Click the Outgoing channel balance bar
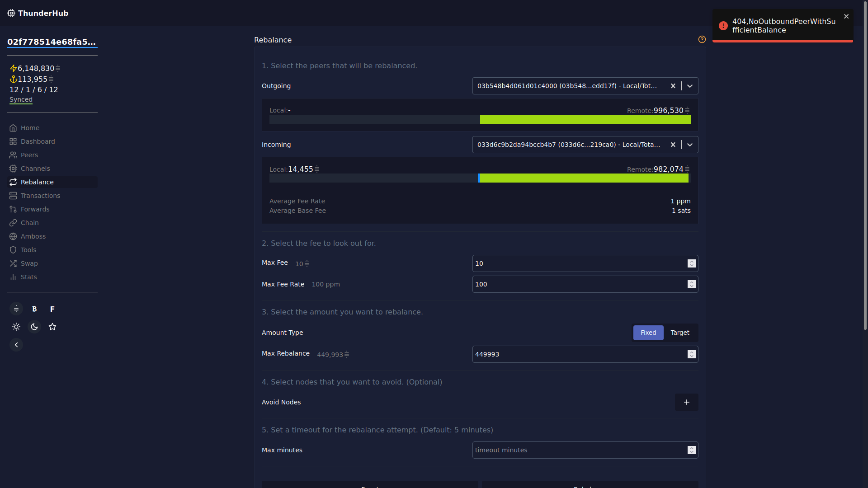The height and width of the screenshot is (488, 868). click(x=480, y=119)
